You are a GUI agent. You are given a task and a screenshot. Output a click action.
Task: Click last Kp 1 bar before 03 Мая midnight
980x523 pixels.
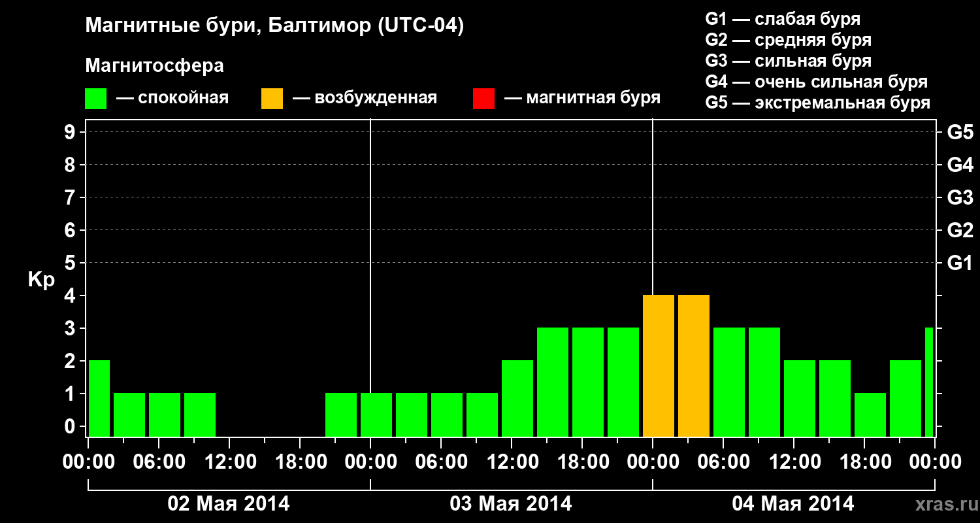point(341,415)
